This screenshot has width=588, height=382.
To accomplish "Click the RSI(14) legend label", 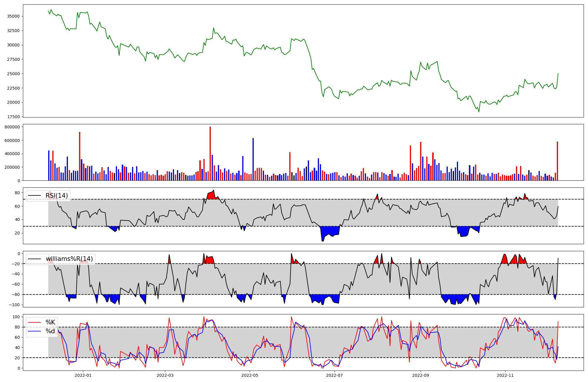I will click(56, 196).
